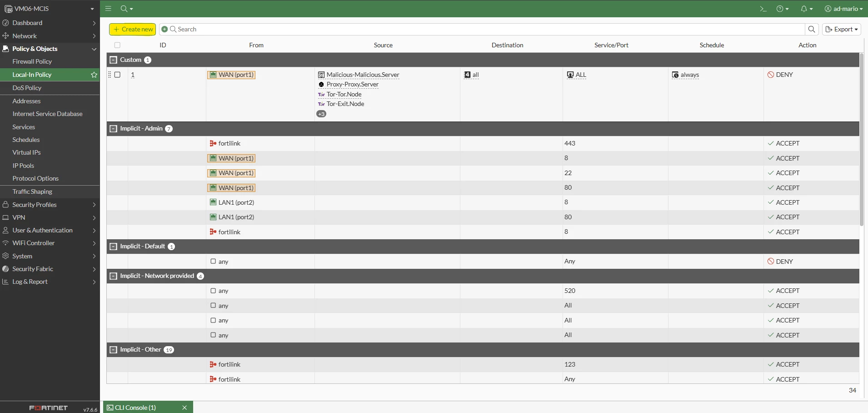Open the help question-mark menu

783,9
